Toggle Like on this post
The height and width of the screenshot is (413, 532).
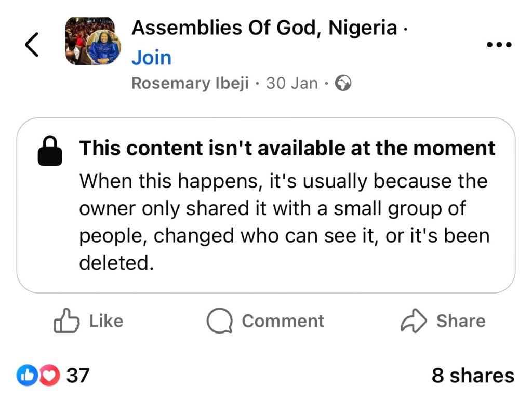point(88,321)
